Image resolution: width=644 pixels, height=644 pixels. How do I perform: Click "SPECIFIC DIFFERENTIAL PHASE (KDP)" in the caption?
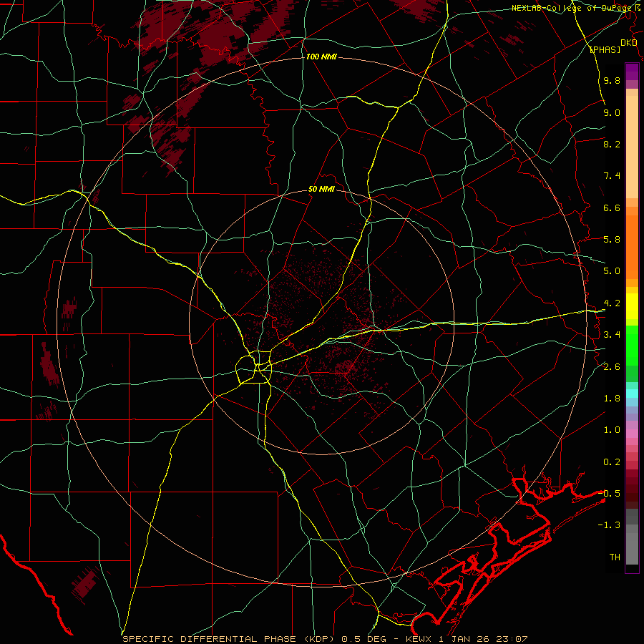(x=230, y=639)
